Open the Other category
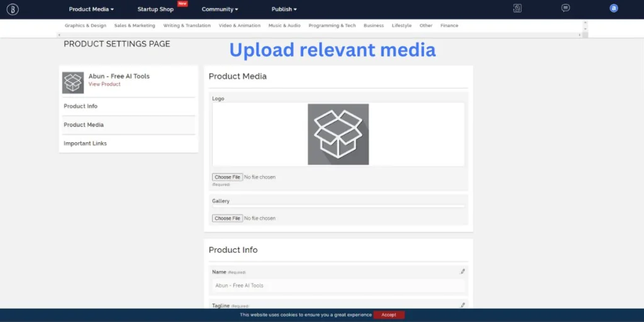 pos(426,25)
